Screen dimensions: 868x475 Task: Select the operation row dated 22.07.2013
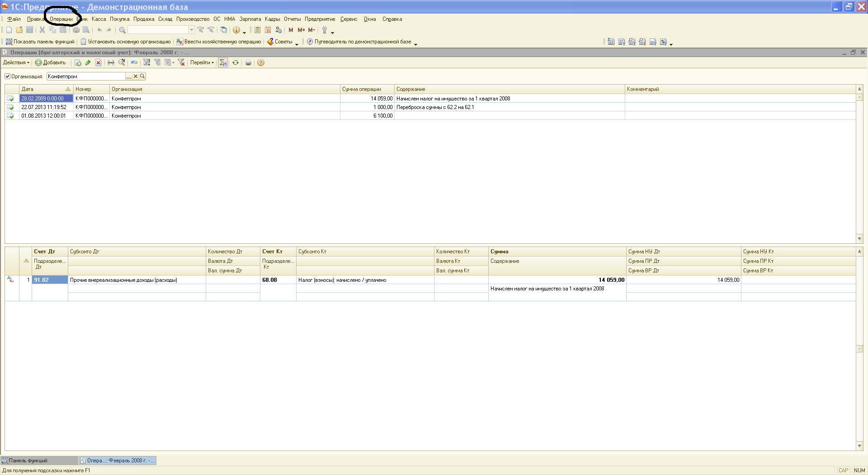(x=44, y=107)
